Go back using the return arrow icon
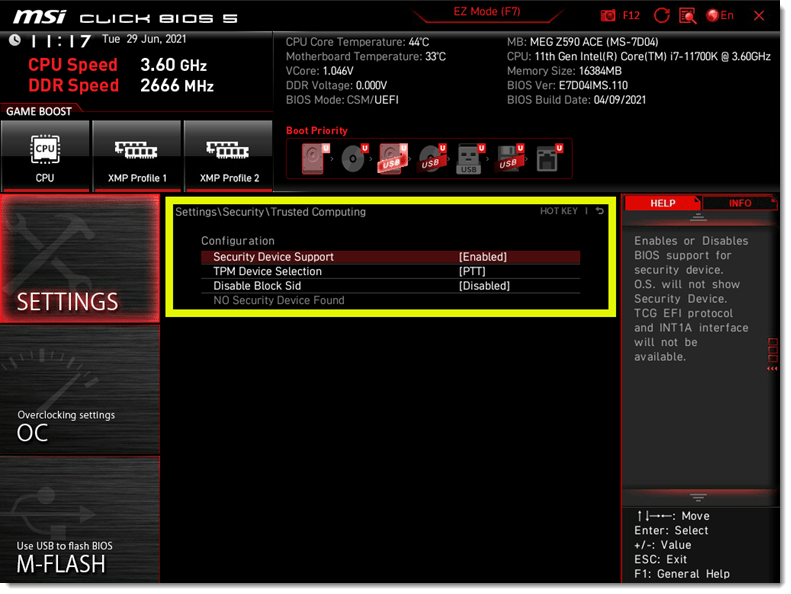The height and width of the screenshot is (594, 791). 599,211
